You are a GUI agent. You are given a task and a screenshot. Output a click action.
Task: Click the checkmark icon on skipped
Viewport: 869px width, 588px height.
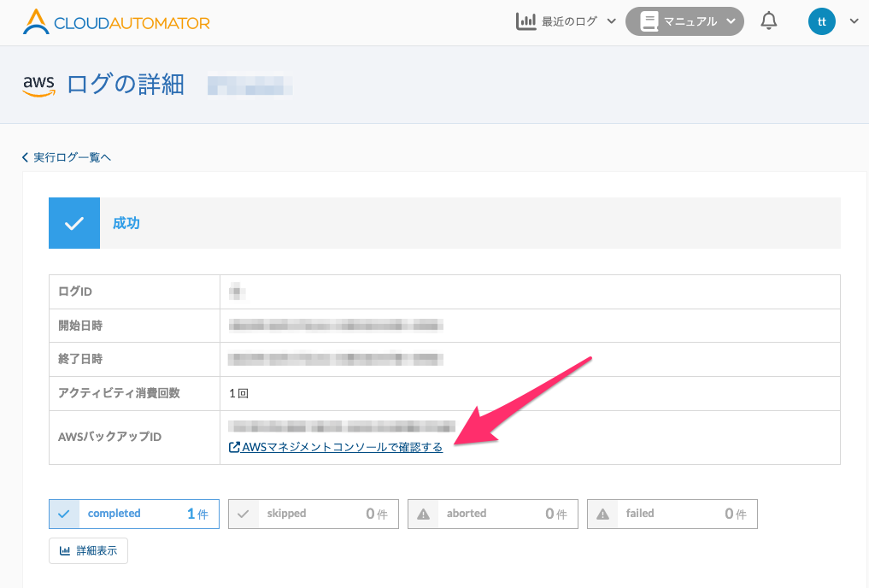pyautogui.click(x=244, y=514)
